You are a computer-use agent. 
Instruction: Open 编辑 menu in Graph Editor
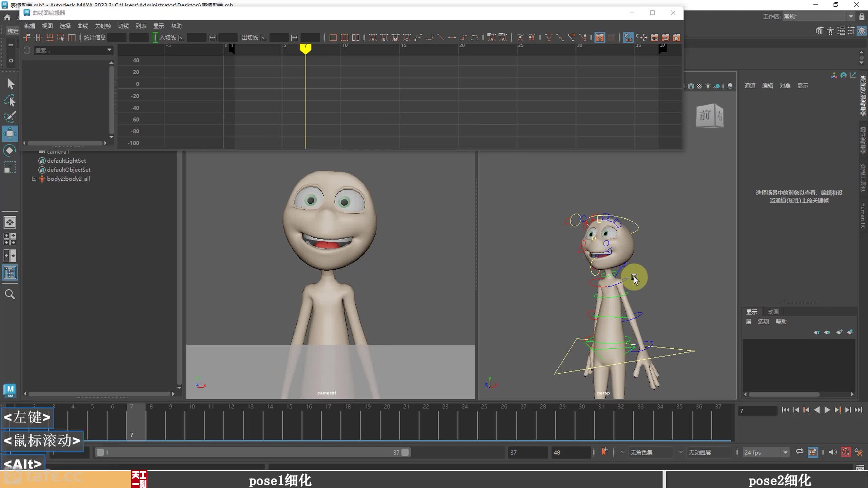(30, 26)
